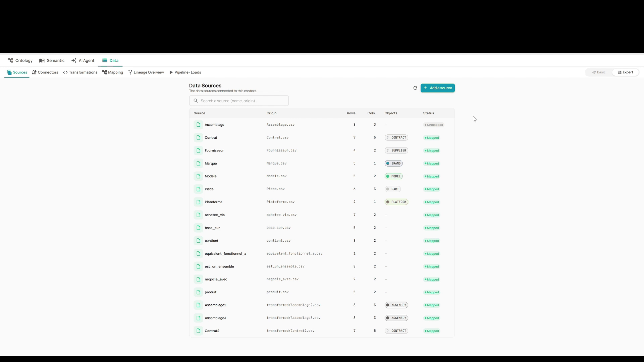The width and height of the screenshot is (644, 362).
Task: Click the Unmapped status of Assemblage
Action: (434, 125)
